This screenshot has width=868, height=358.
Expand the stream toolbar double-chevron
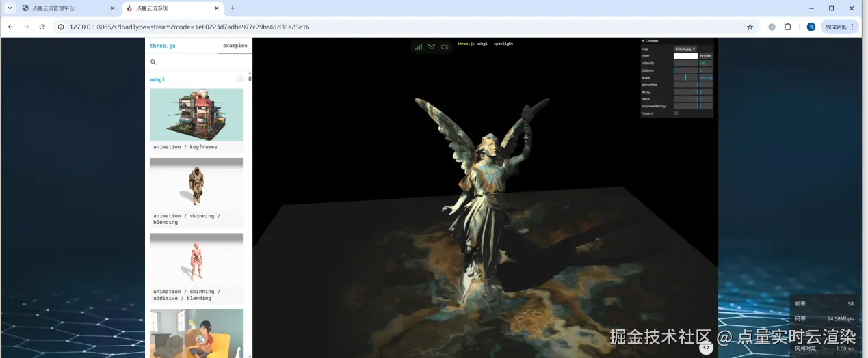(x=431, y=46)
